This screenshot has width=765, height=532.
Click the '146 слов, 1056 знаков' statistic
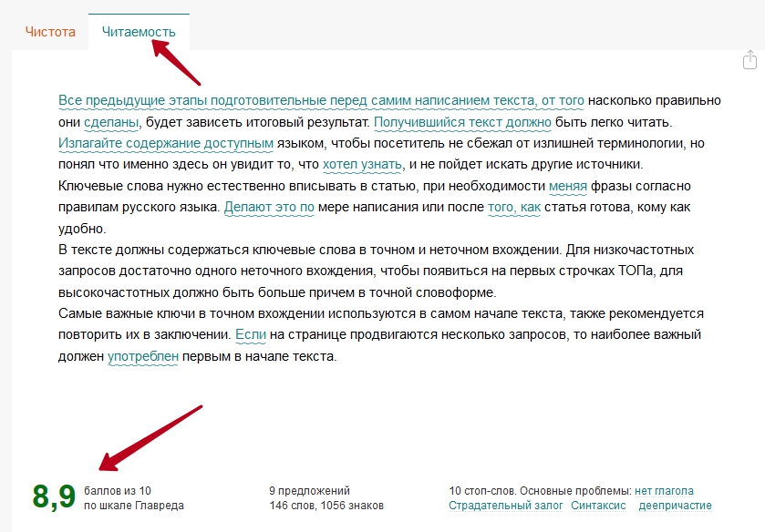326,506
